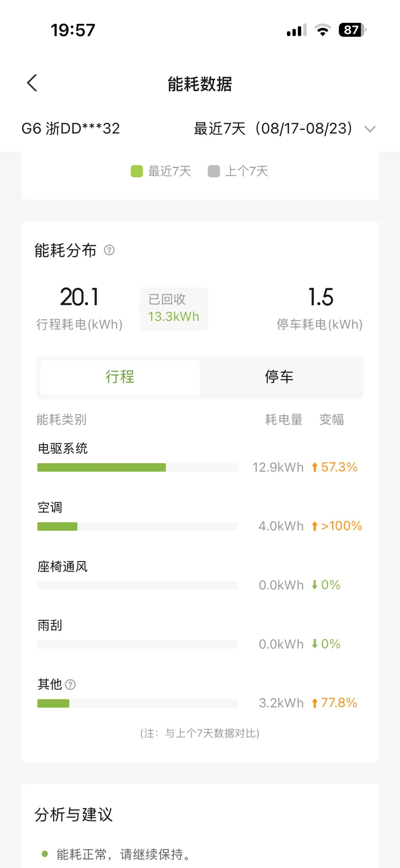The image size is (400, 868).
Task: Tap the orange up arrow beside 57.3%
Action: (315, 467)
